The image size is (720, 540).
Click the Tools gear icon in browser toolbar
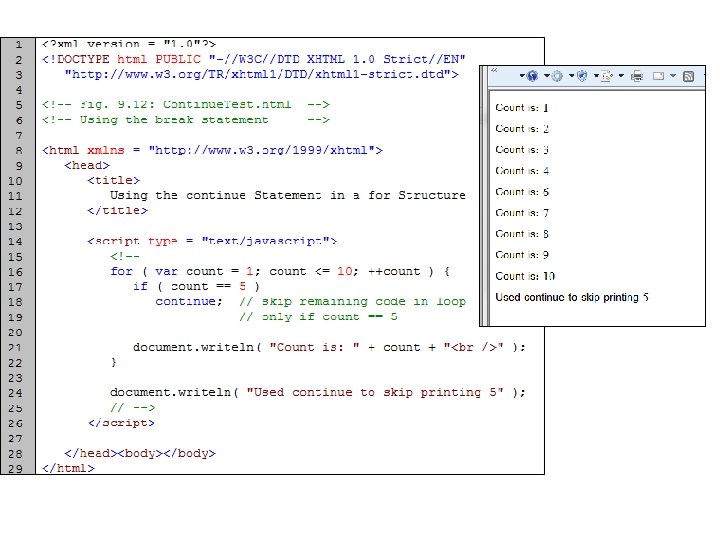click(557, 76)
